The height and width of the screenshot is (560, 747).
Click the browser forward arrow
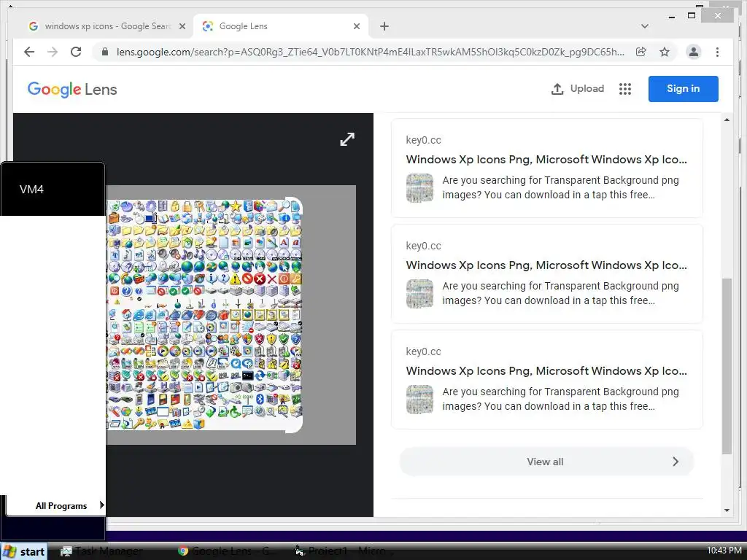[x=53, y=52]
